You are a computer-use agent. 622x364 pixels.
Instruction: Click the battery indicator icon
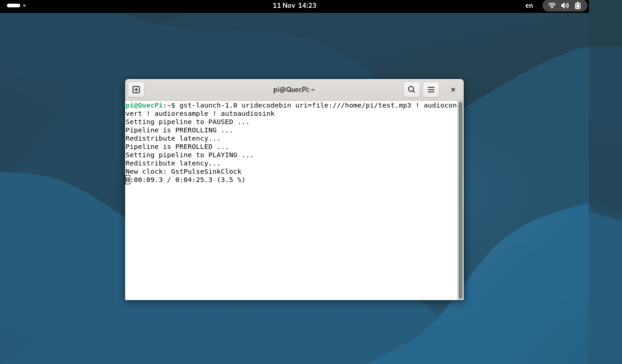pos(578,6)
